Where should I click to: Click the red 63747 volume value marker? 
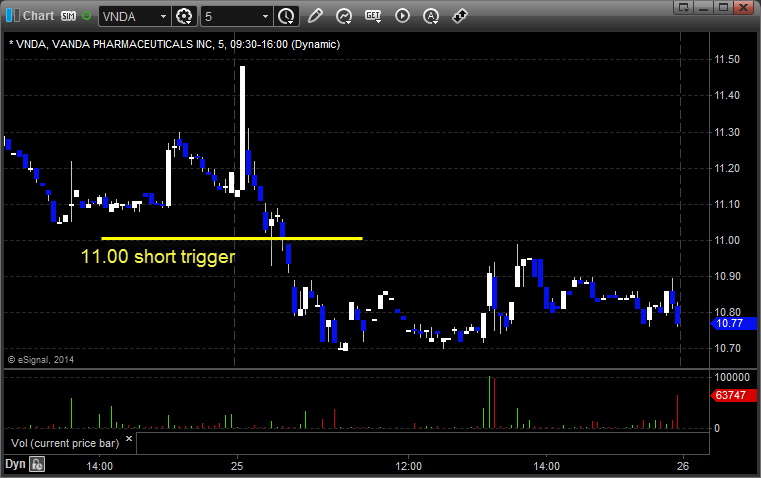click(x=734, y=395)
